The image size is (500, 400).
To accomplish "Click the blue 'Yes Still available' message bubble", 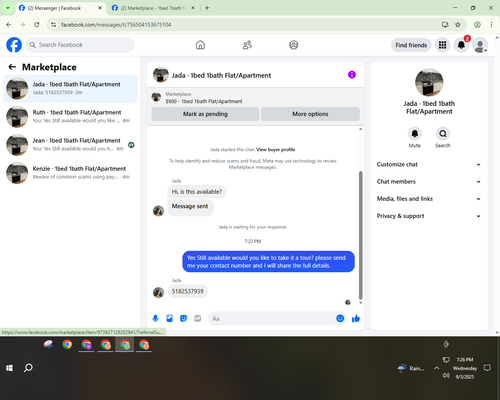I will [x=268, y=262].
